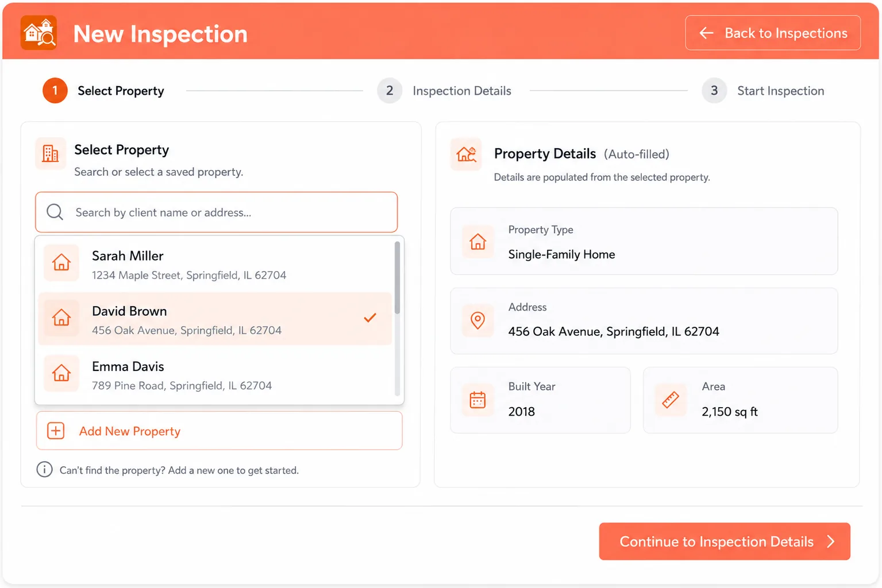Continue to Inspection Details
The image size is (882, 588).
(725, 541)
